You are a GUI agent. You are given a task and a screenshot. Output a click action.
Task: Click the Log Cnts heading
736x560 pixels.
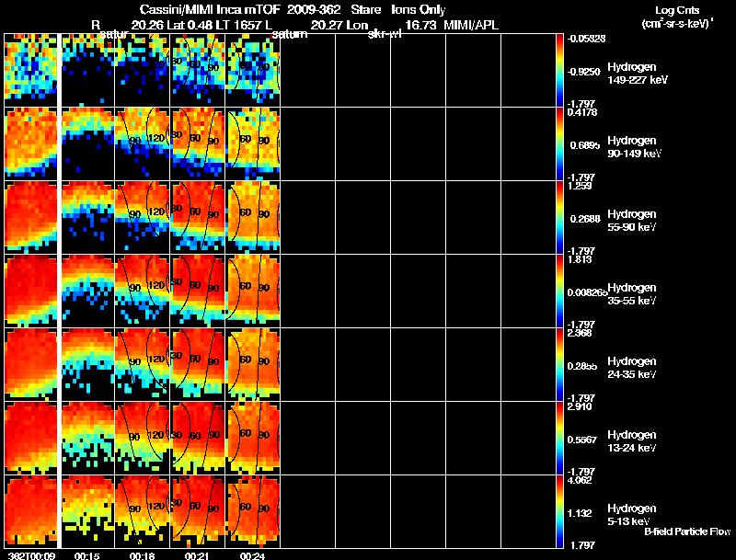coord(677,10)
